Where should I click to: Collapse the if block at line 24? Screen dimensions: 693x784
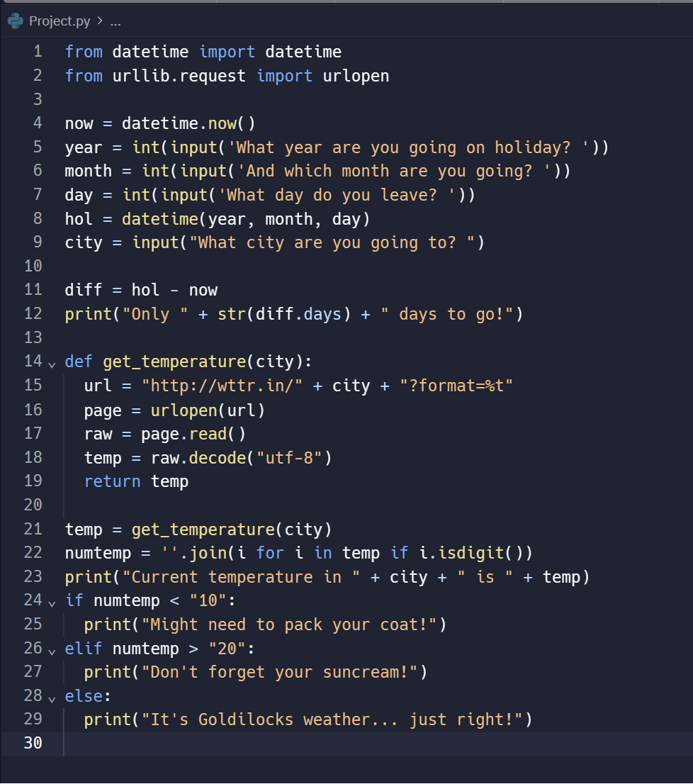click(x=52, y=603)
